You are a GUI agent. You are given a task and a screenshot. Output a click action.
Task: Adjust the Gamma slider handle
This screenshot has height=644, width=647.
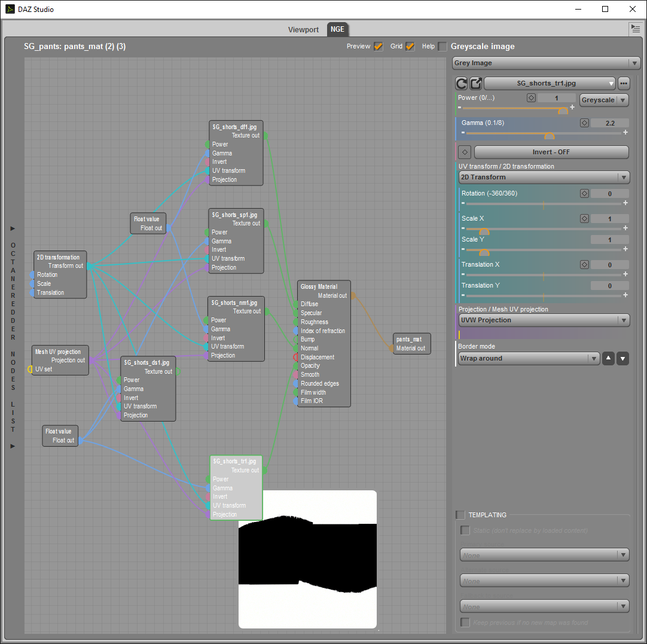[x=549, y=135]
